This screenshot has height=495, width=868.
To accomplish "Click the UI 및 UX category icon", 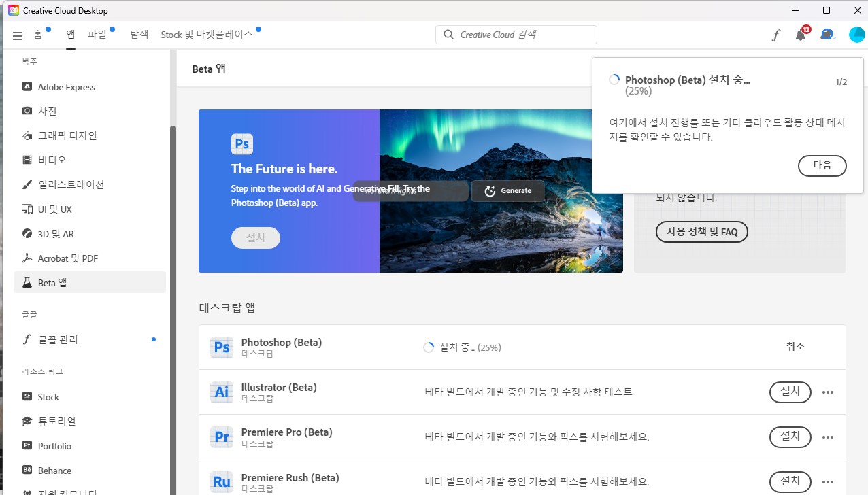I will [x=27, y=209].
